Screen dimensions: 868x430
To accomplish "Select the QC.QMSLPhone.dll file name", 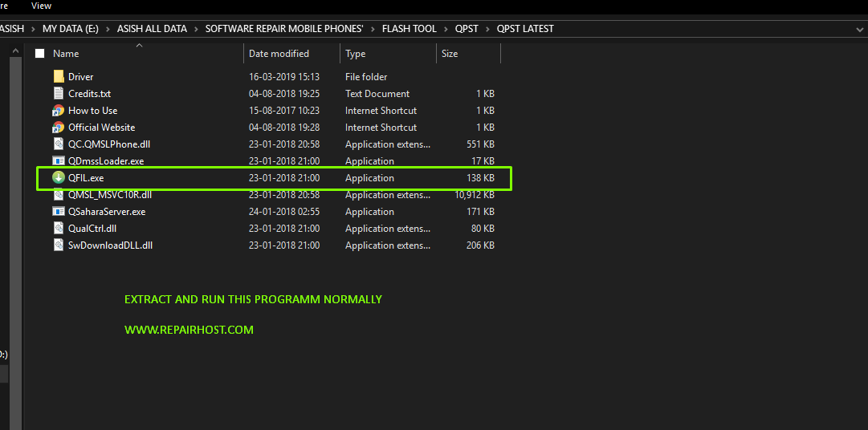I will (x=109, y=144).
